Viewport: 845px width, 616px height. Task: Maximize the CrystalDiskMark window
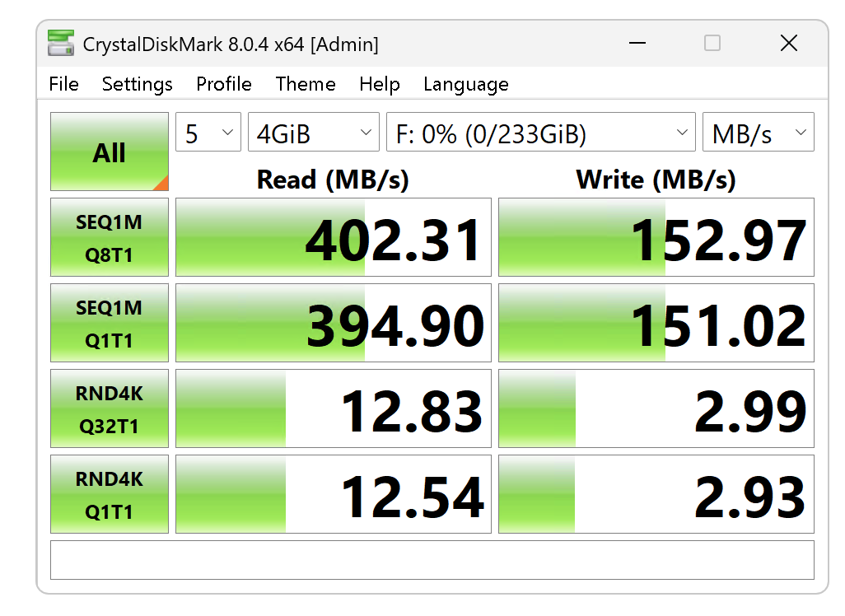[x=712, y=44]
